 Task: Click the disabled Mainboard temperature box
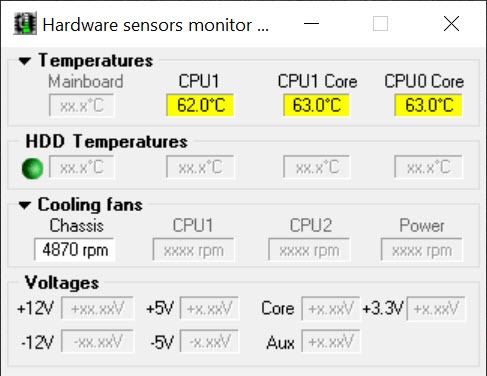coord(82,105)
